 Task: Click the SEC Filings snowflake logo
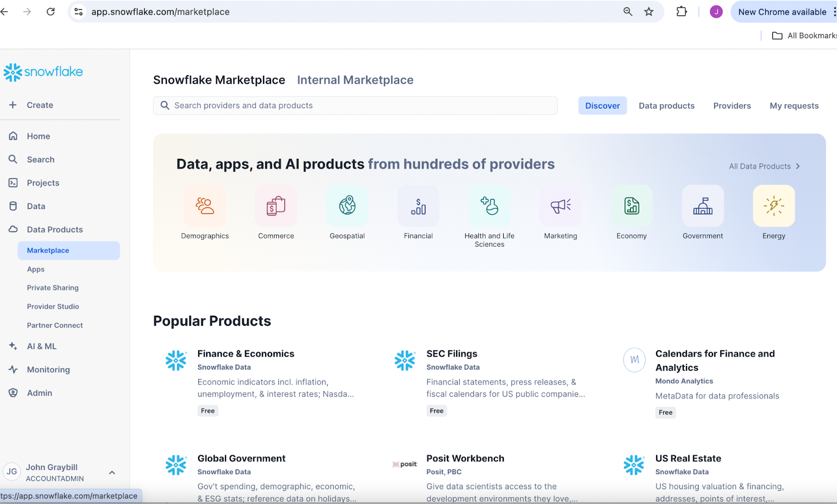[405, 360]
